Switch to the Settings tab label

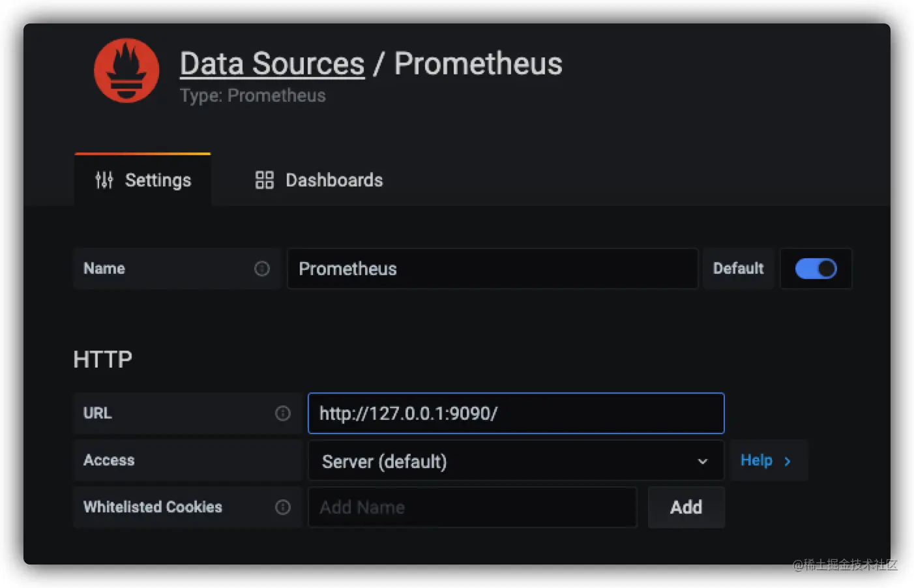158,180
